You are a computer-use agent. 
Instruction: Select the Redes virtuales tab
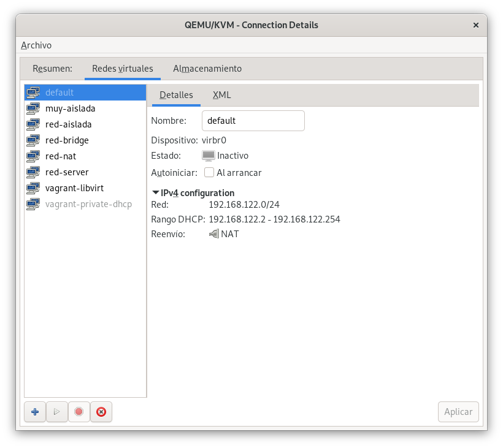123,69
